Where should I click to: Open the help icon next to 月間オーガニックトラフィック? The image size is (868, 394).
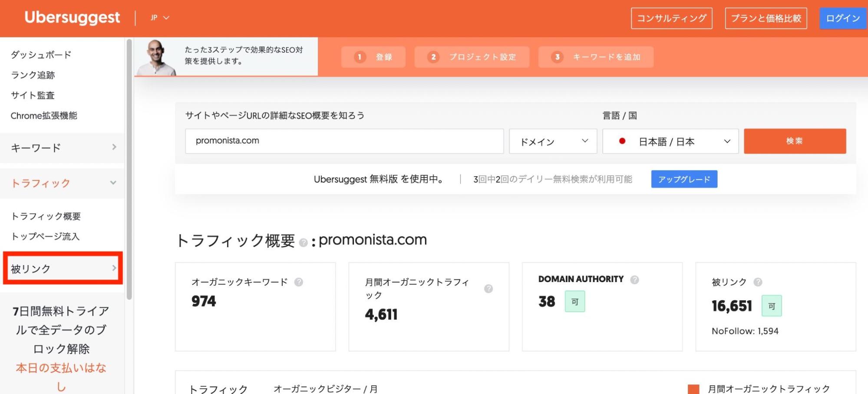pyautogui.click(x=488, y=289)
